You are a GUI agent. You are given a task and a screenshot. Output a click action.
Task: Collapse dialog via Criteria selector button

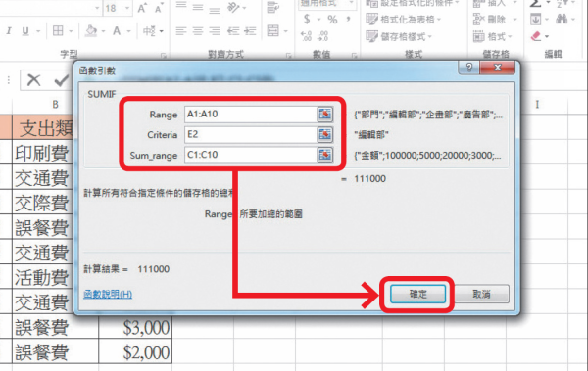click(325, 134)
